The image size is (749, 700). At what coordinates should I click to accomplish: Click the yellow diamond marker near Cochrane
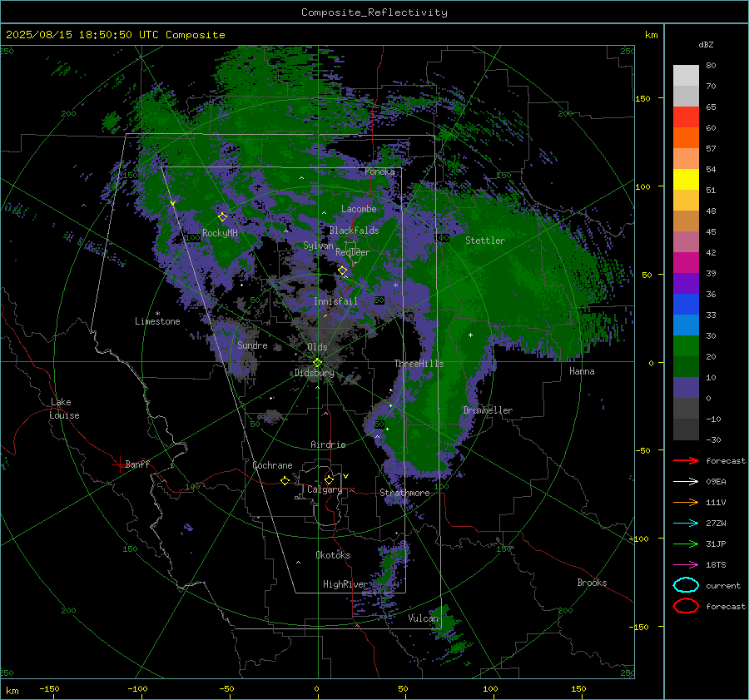(285, 480)
